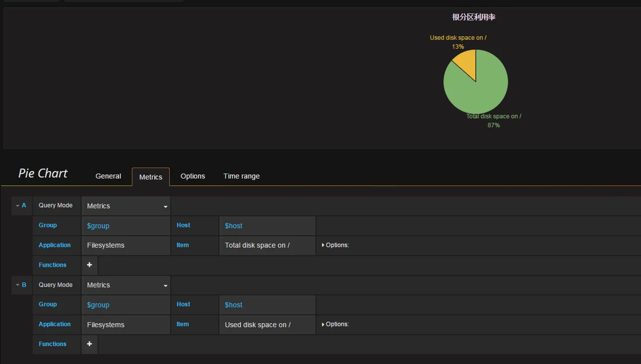This screenshot has width=641, height=364.
Task: Click Filesystems application field in query A
Action: point(126,245)
